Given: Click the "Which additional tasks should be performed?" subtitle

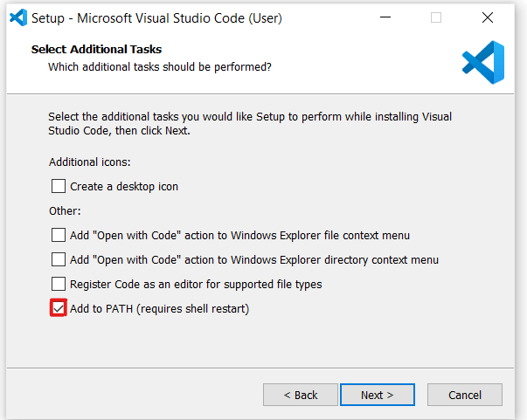Looking at the screenshot, I should [159, 66].
